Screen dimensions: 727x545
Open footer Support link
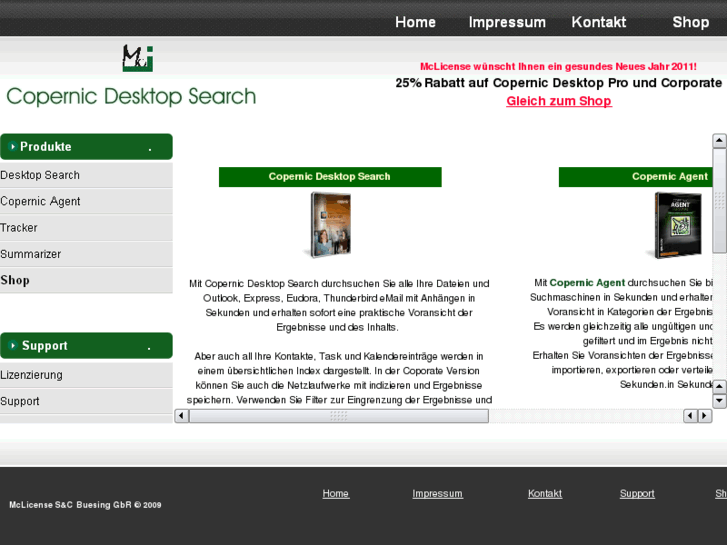click(x=637, y=494)
